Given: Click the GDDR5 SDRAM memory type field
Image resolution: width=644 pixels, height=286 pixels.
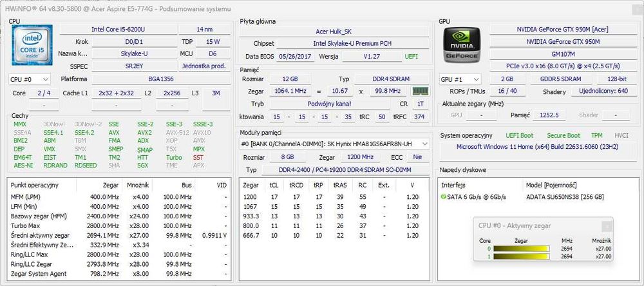Looking at the screenshot, I should [561, 79].
